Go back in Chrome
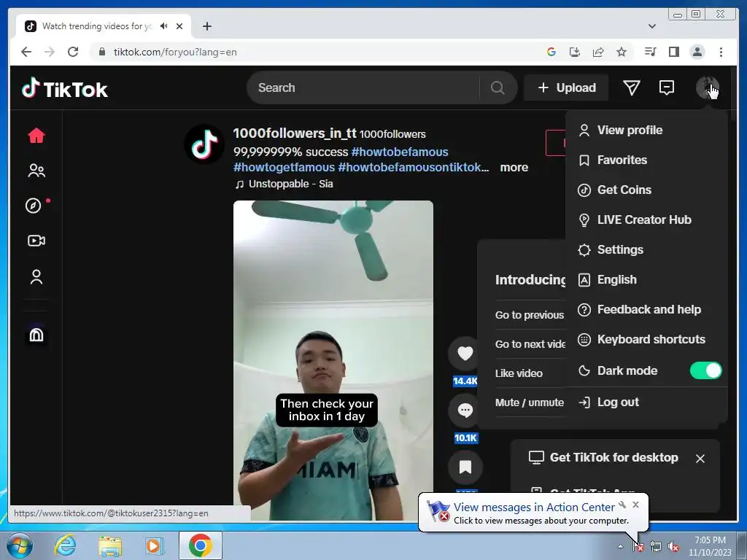The image size is (747, 560). point(26,52)
